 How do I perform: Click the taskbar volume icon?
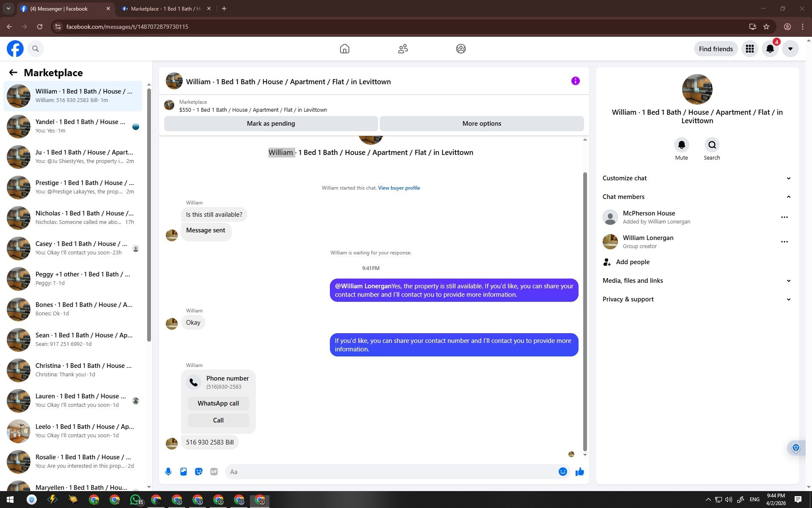729,500
